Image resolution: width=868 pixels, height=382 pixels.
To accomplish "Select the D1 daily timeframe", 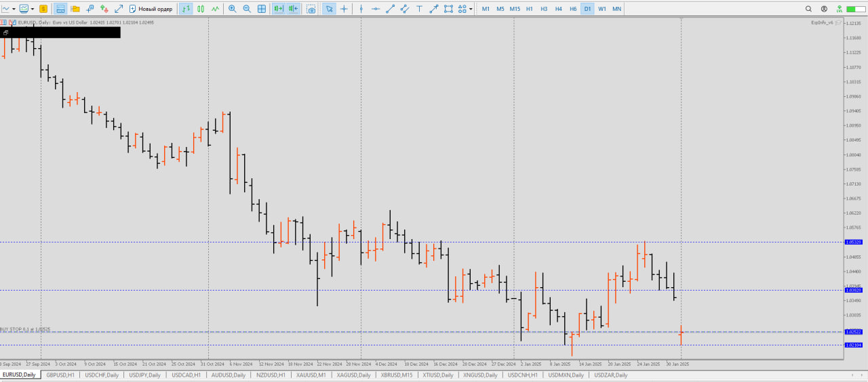I will 587,9.
